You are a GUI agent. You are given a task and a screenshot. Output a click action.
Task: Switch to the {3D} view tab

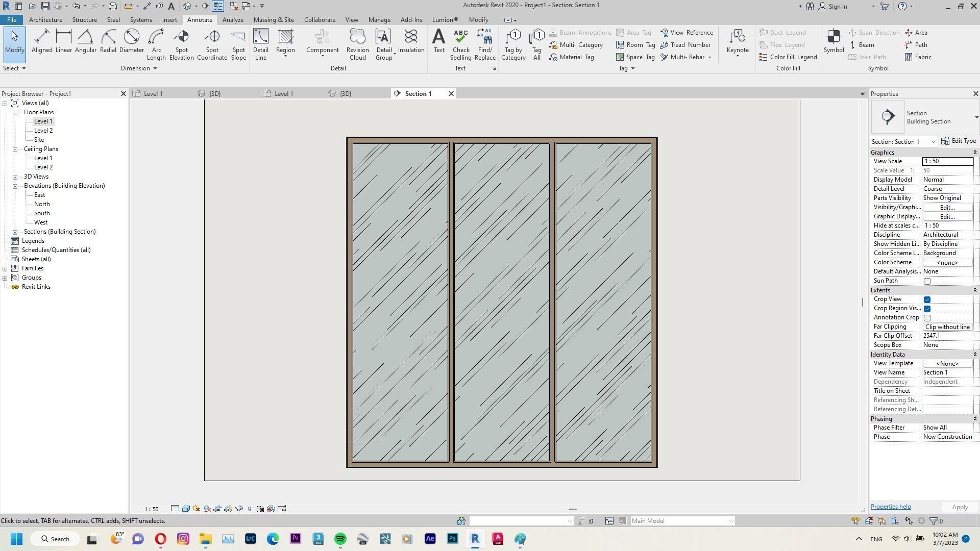[x=214, y=93]
